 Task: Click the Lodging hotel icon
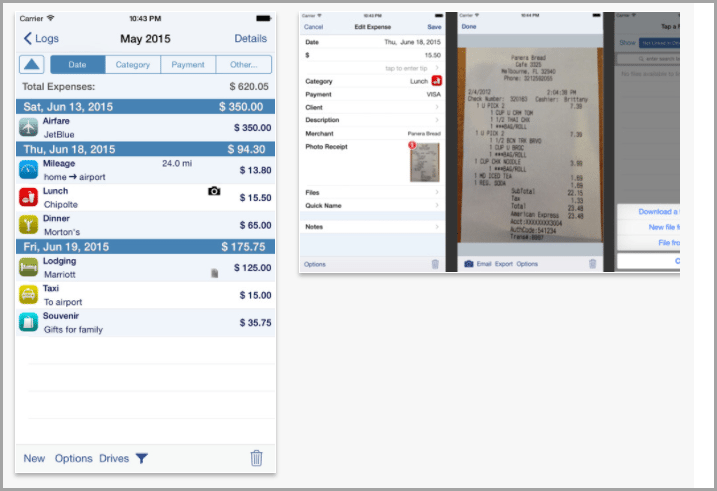(x=28, y=267)
